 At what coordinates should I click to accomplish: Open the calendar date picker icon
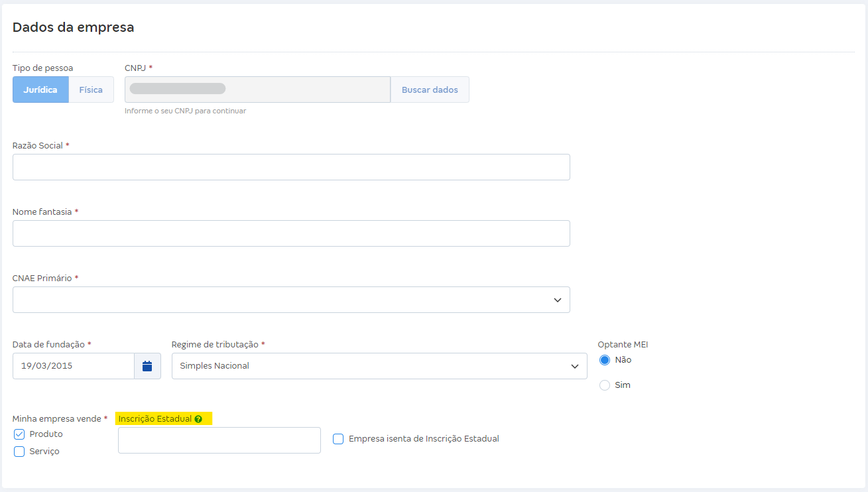tap(147, 366)
